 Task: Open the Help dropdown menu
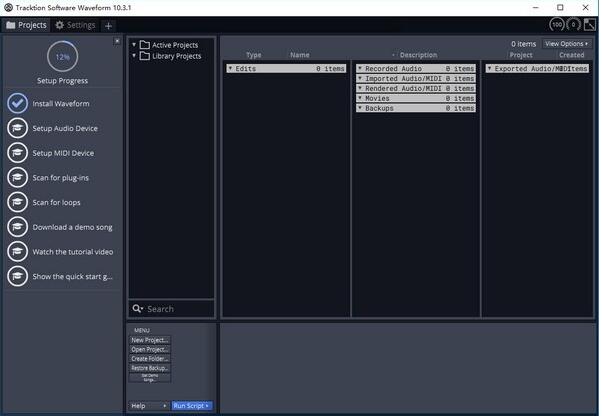pyautogui.click(x=148, y=406)
